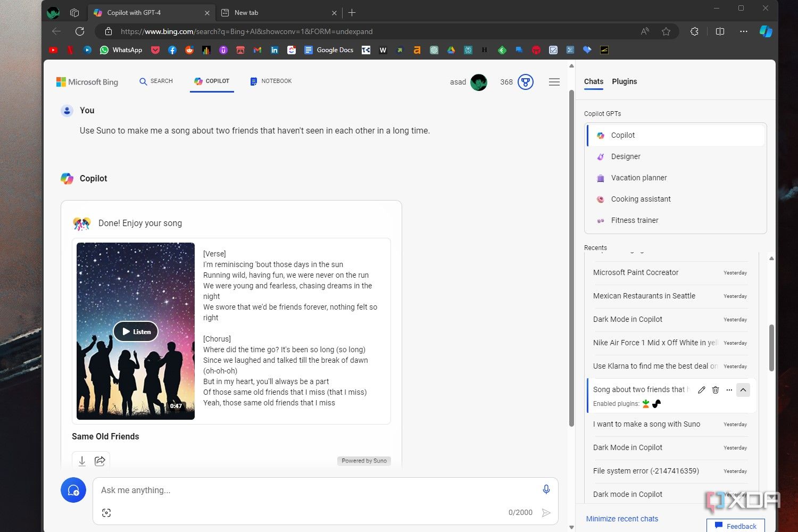Share the generated song
The image size is (798, 532).
100,461
